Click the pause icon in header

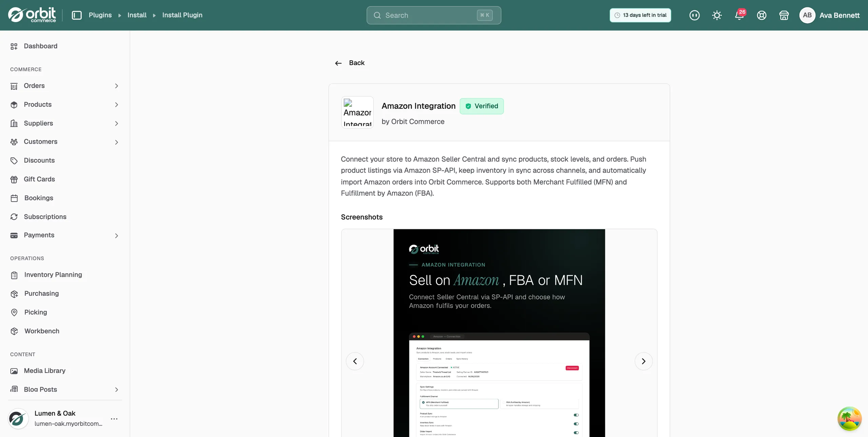(694, 15)
